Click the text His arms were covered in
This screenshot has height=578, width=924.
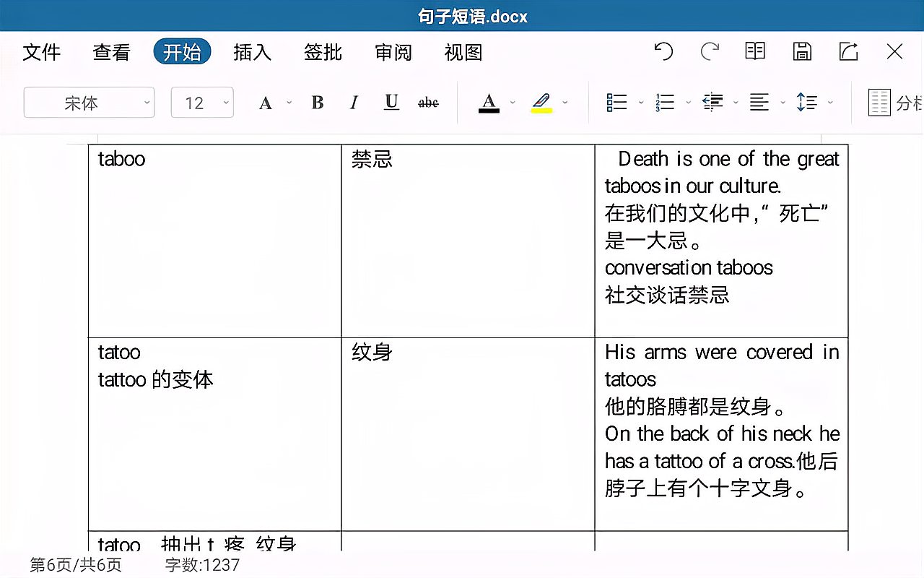[722, 353]
